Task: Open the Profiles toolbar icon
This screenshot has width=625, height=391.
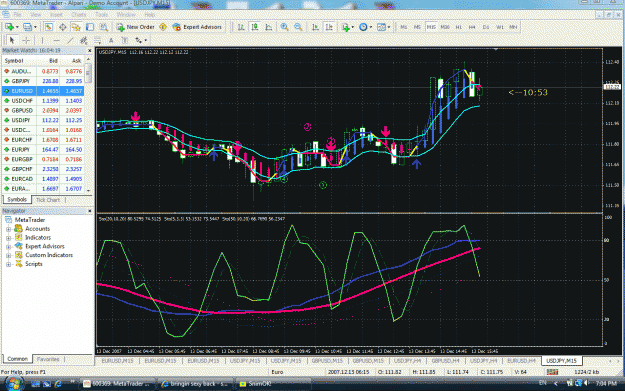Action: tap(27, 27)
